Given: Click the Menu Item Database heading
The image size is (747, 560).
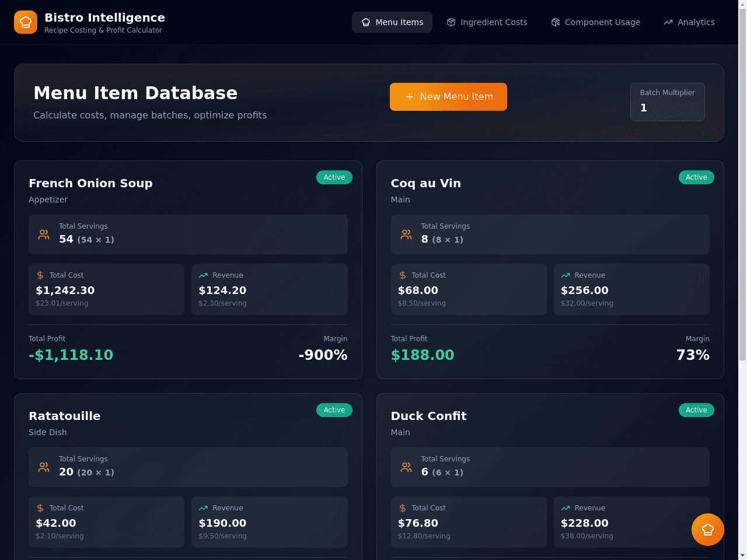Looking at the screenshot, I should coord(135,93).
